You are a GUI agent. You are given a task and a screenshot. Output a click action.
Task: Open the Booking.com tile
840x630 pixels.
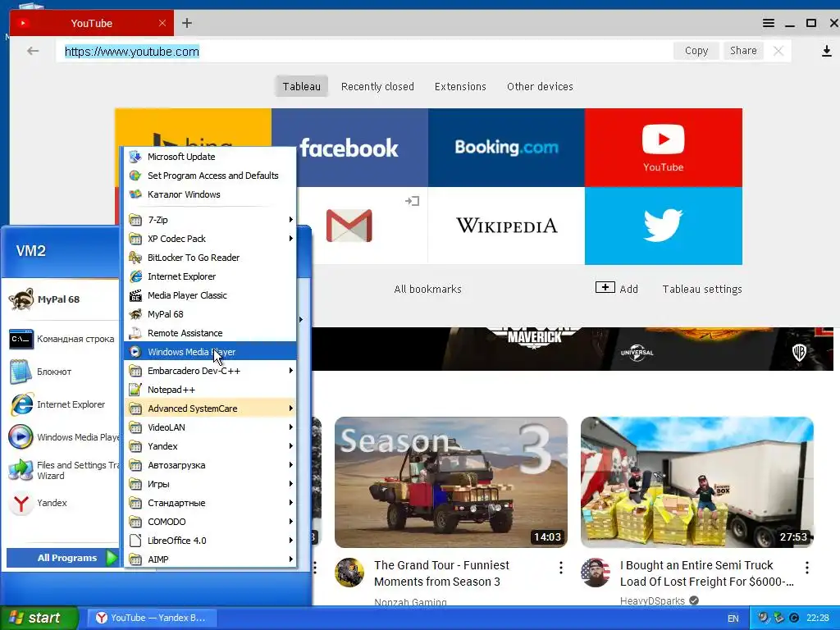506,148
